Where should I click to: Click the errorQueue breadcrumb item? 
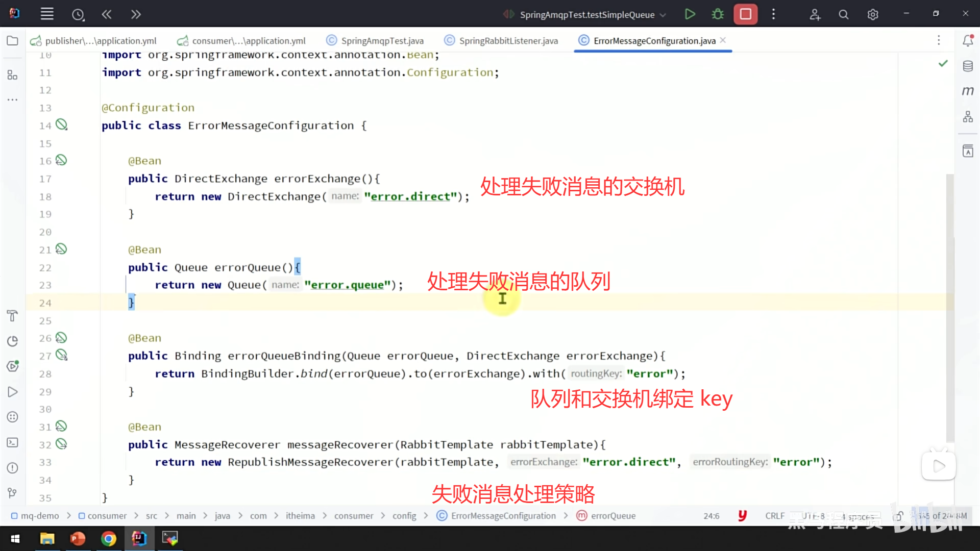(613, 516)
